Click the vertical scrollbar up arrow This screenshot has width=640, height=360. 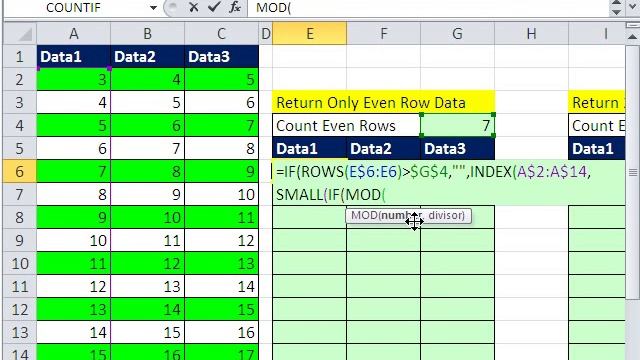coord(632,36)
